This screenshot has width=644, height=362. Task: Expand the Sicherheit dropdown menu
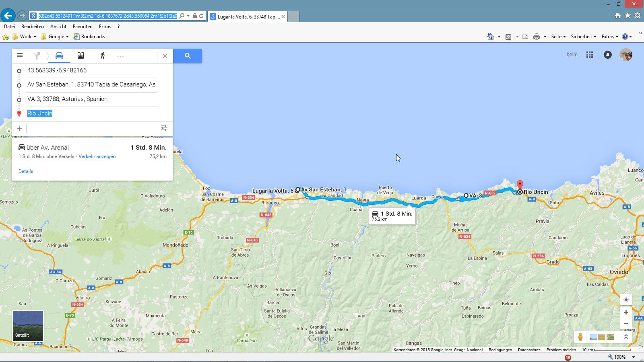click(x=584, y=37)
